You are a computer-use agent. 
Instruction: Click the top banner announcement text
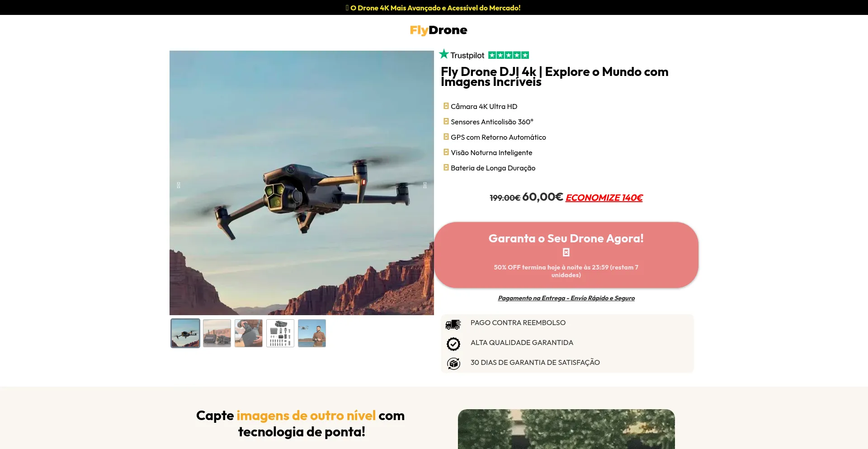435,8
